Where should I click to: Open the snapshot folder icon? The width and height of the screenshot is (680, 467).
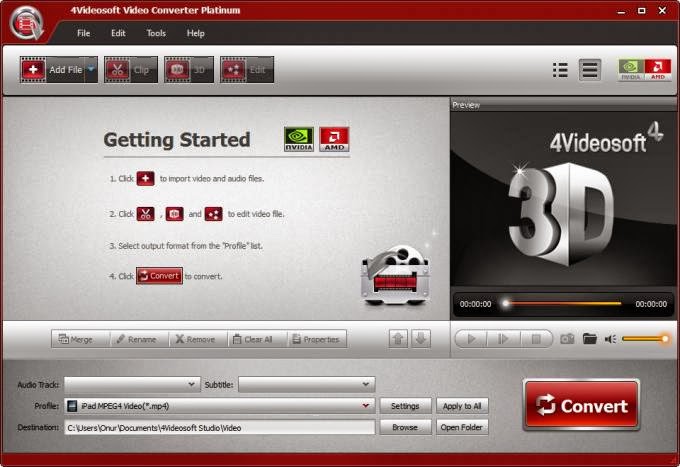point(590,339)
